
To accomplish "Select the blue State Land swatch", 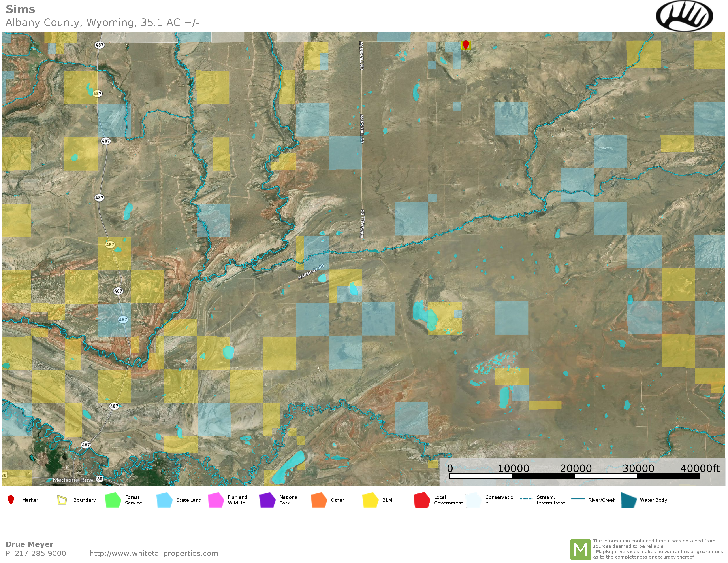I will coord(164,500).
